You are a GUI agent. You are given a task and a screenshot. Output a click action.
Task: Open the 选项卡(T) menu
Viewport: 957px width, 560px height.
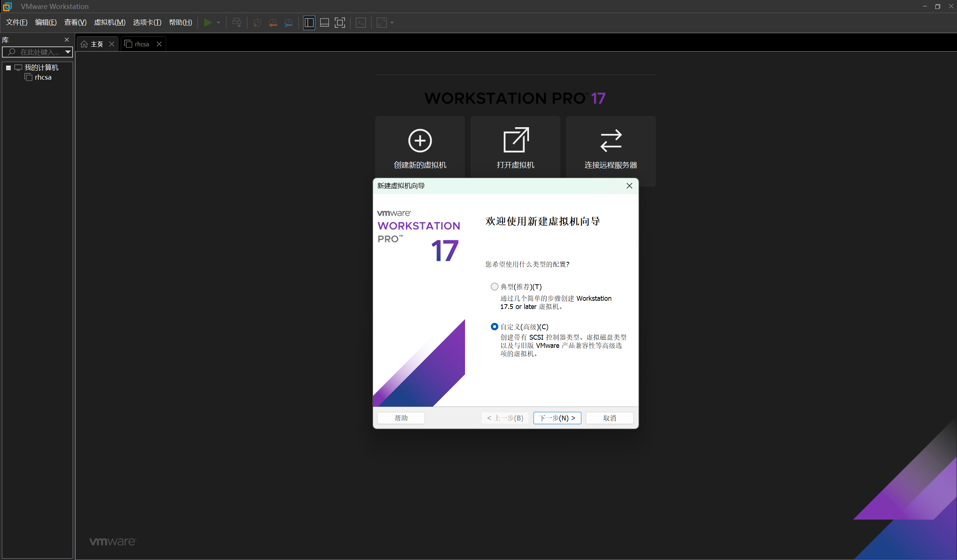147,22
